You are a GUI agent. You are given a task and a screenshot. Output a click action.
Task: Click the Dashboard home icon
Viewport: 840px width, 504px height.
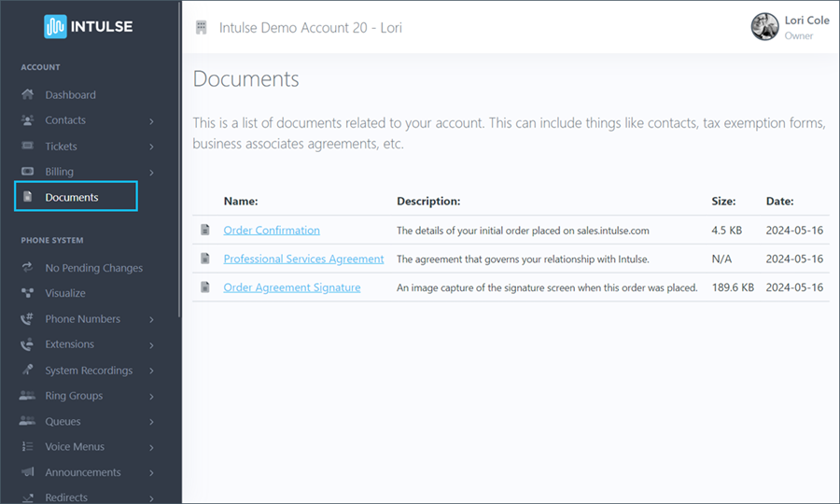click(27, 95)
